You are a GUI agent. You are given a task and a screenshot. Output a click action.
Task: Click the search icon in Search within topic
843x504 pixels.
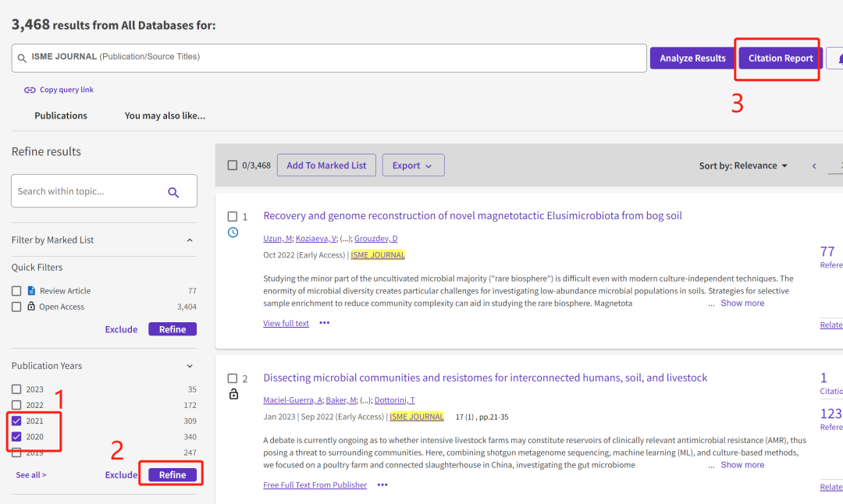click(x=173, y=192)
